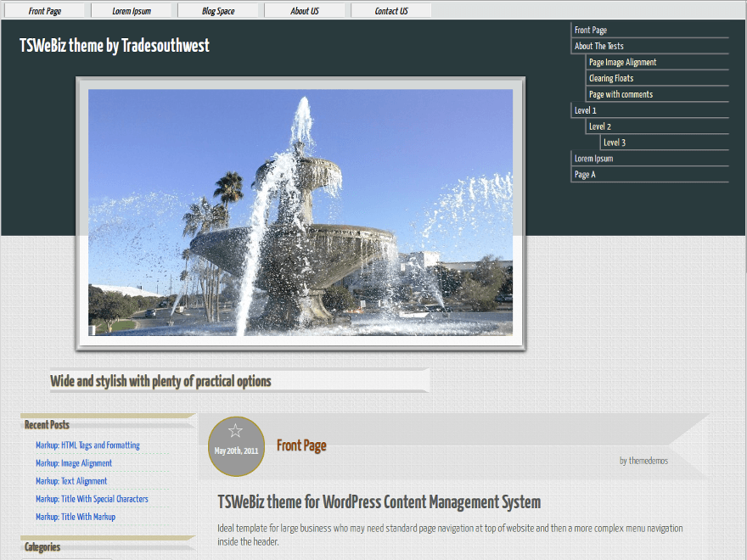Open the About US tab
Image resolution: width=747 pixels, height=560 pixels.
(305, 10)
